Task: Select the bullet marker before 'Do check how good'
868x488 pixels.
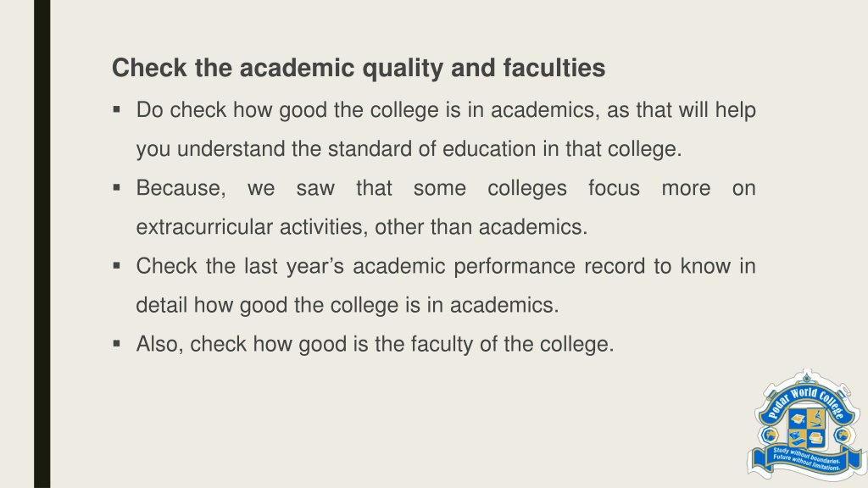Action: point(116,109)
